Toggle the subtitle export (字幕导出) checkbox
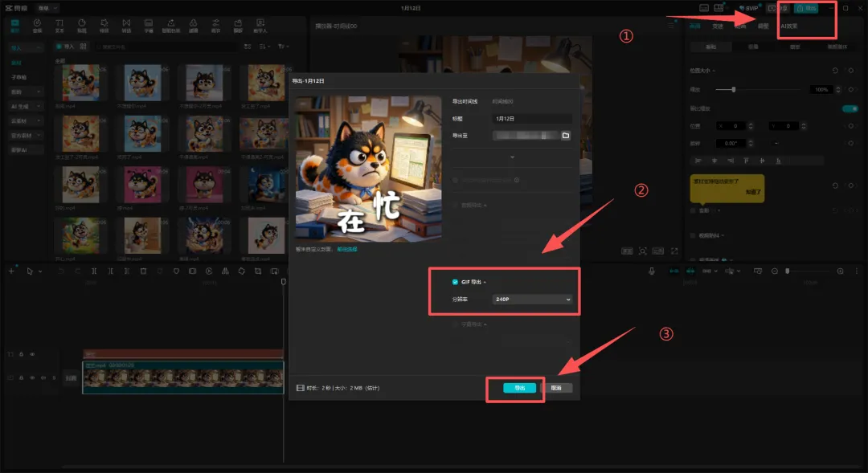This screenshot has width=868, height=473. pyautogui.click(x=455, y=324)
